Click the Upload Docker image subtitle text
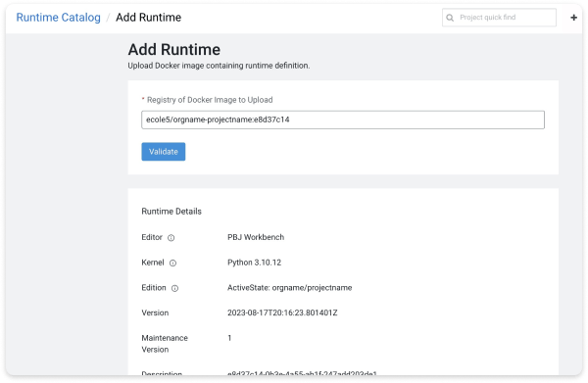Screen dimensions: 588x383 pyautogui.click(x=219, y=66)
